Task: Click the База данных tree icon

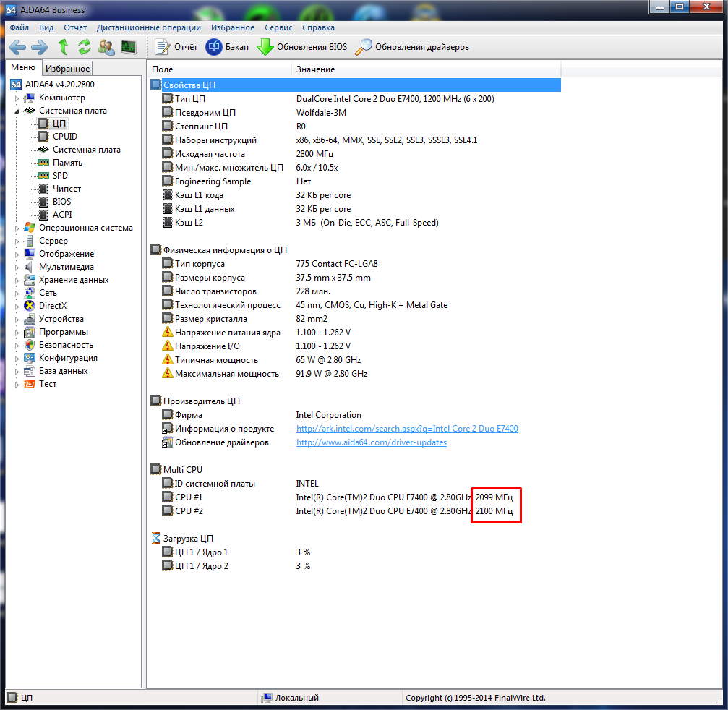Action: click(x=29, y=371)
